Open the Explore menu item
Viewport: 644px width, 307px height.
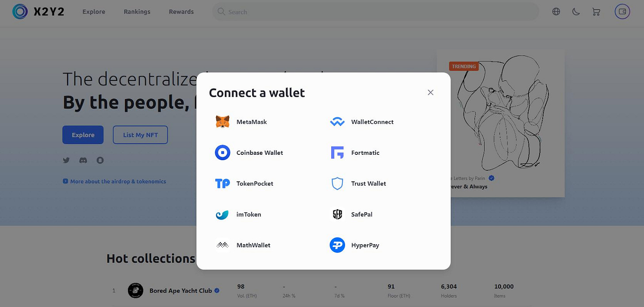click(94, 12)
